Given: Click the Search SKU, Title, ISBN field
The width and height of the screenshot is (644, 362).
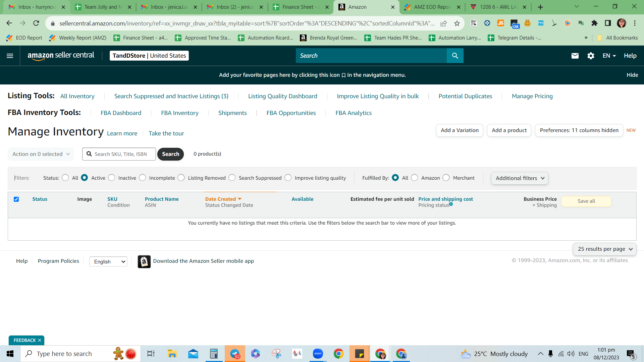Looking at the screenshot, I should tap(119, 154).
